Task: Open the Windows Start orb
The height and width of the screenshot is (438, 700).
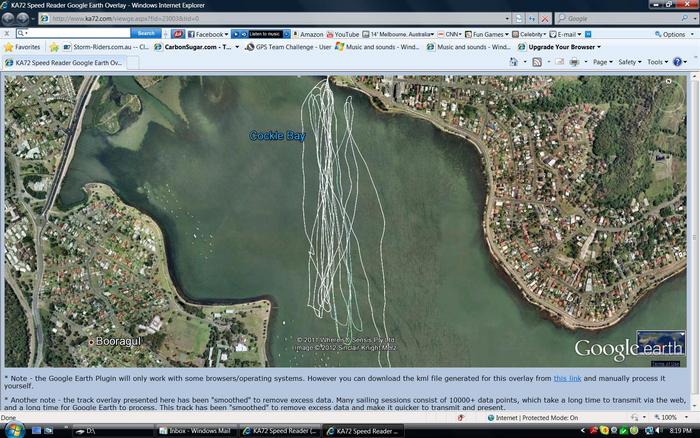Action: (15, 430)
